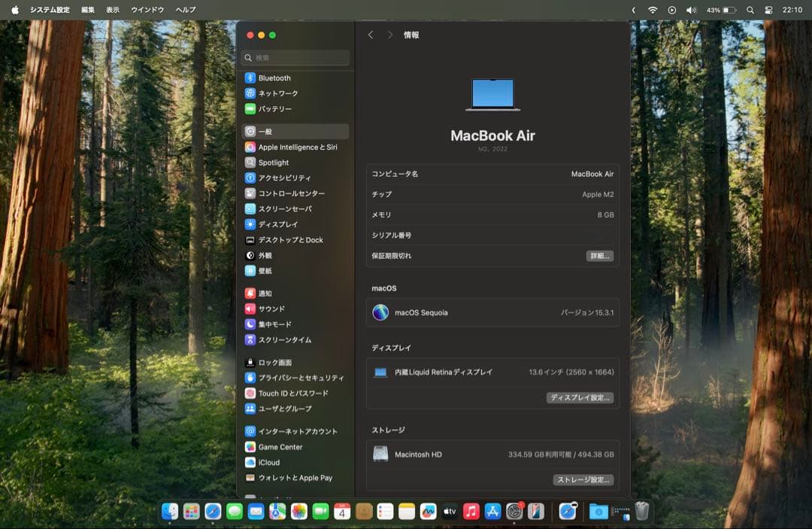The image size is (812, 529).
Task: Expand hidden menu bar items chevron
Action: point(633,10)
